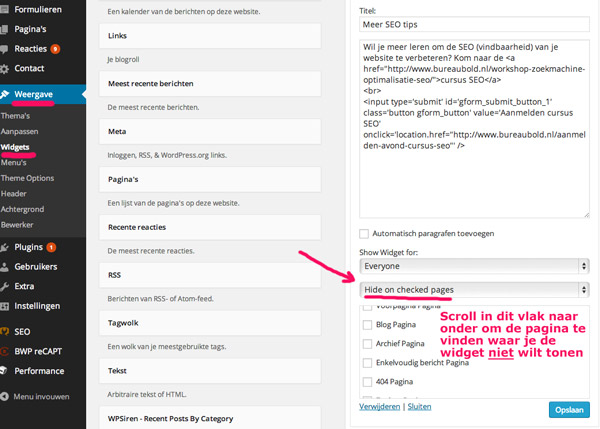Check the Enkelvoudig bericht Pagina checkbox

point(367,363)
